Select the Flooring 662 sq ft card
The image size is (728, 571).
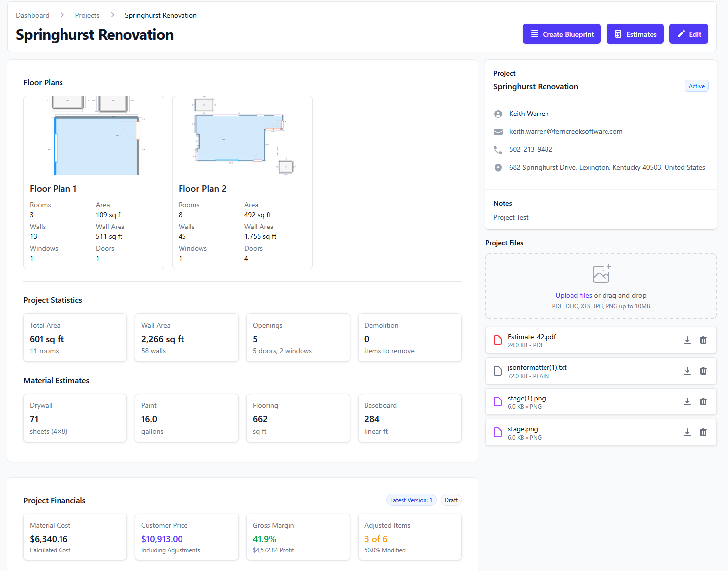coord(298,418)
